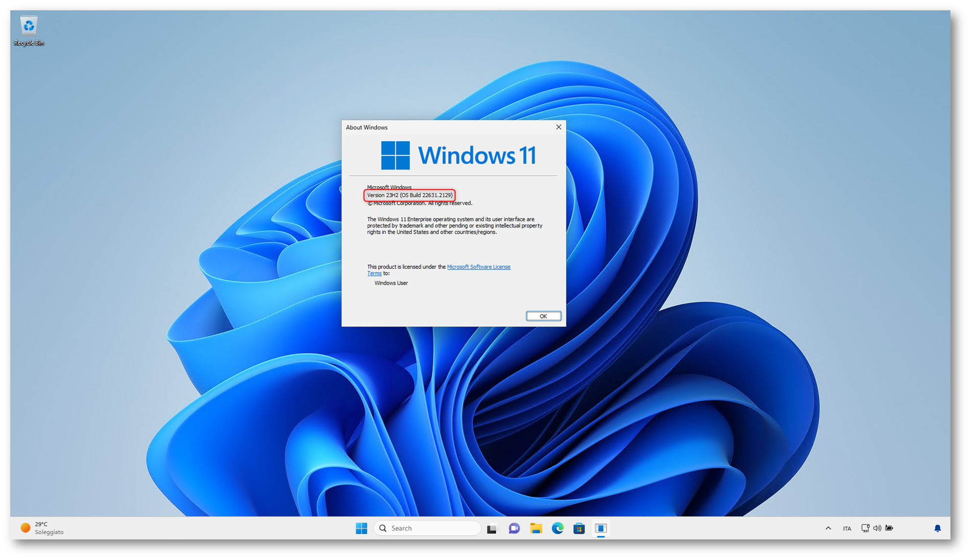Click the 'Microsoft Windows' heading text
The height and width of the screenshot is (560, 971).
(x=389, y=187)
